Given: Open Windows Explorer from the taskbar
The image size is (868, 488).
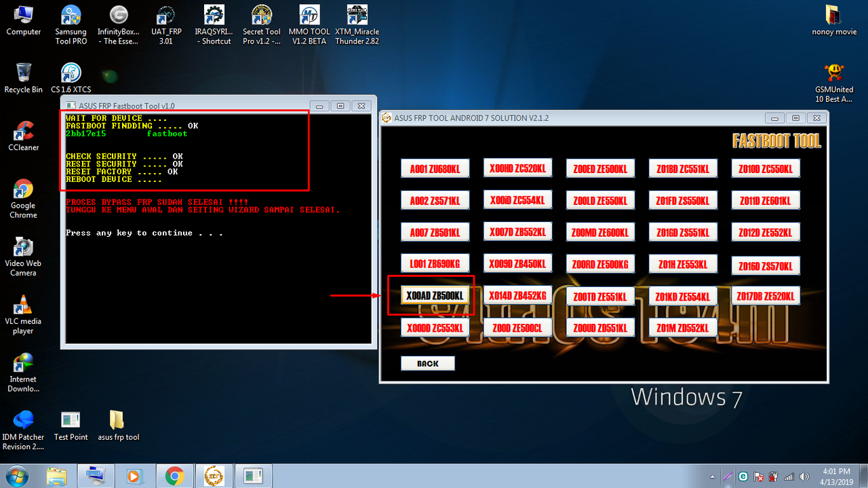Looking at the screenshot, I should pos(57,476).
